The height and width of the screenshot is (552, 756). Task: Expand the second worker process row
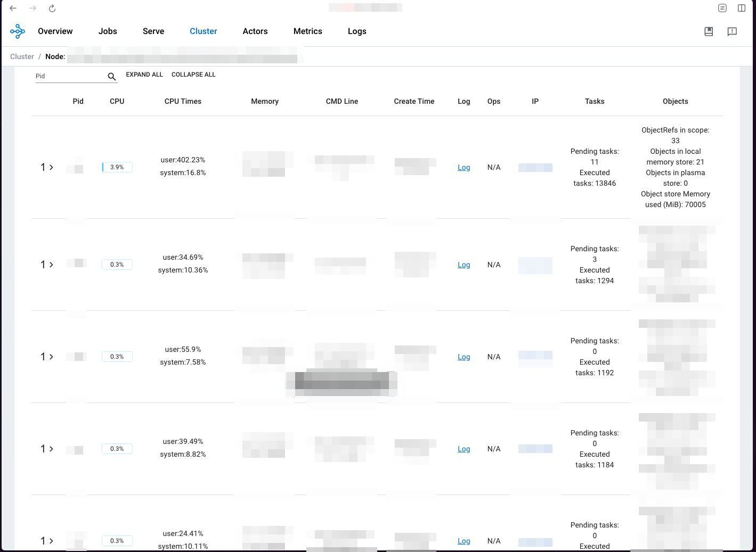(x=52, y=265)
